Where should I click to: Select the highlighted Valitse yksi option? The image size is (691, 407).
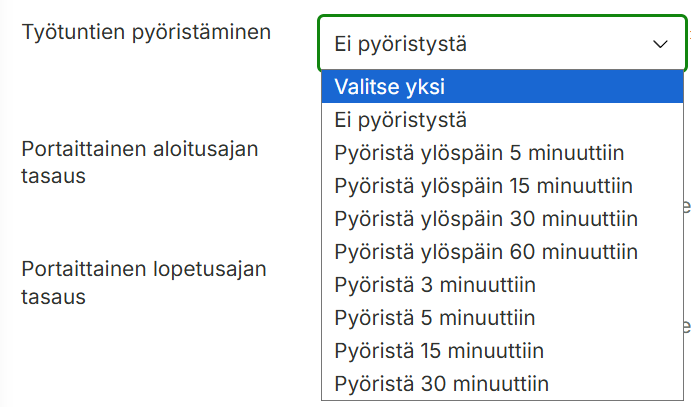point(502,86)
